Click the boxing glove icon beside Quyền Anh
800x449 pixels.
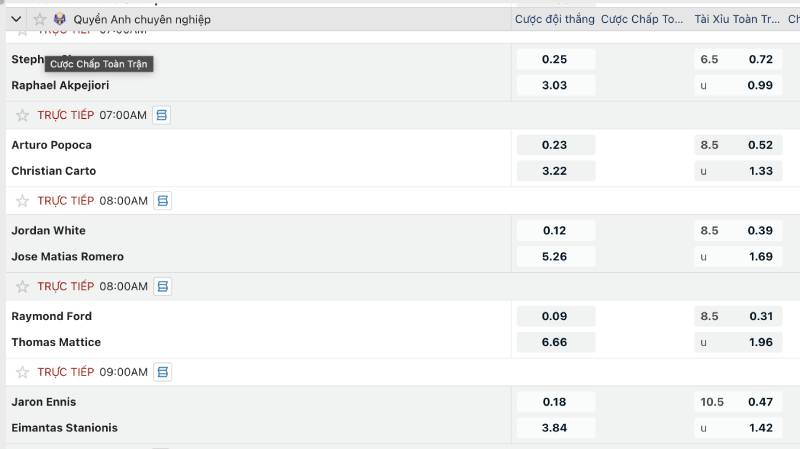click(60, 19)
